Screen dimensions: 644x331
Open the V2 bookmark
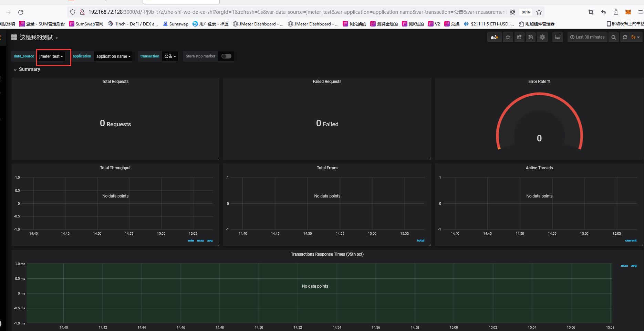tap(434, 24)
